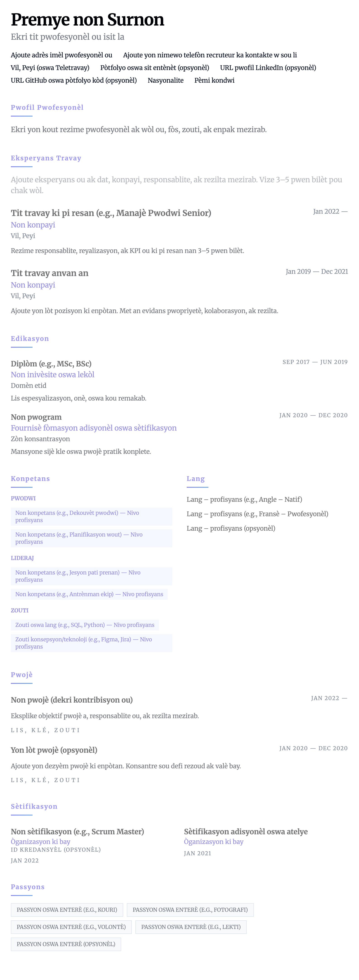Click the recruiter phone number field
The image size is (359, 980).
[210, 55]
